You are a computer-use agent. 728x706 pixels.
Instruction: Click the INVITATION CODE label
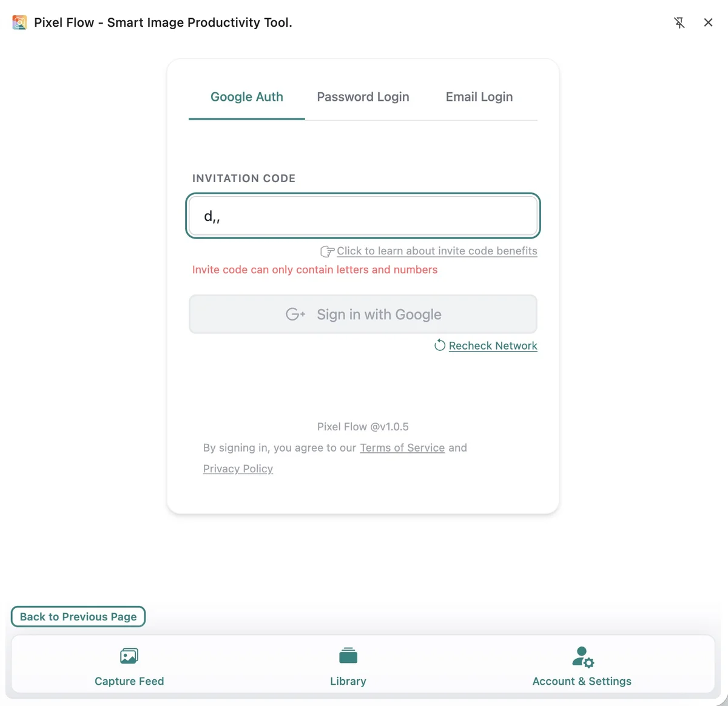[244, 178]
